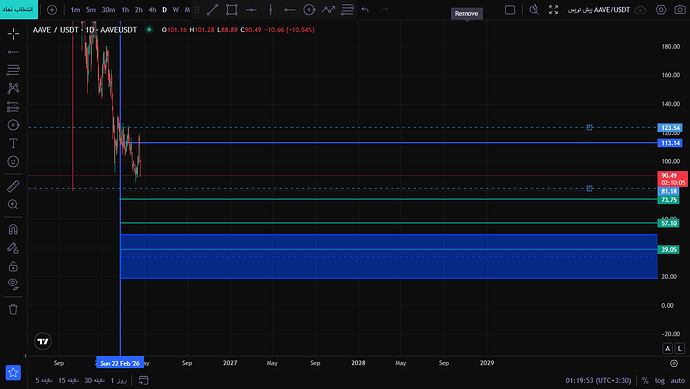Open the chart layout selector square icon
This screenshot has height=389, width=690.
point(510,10)
